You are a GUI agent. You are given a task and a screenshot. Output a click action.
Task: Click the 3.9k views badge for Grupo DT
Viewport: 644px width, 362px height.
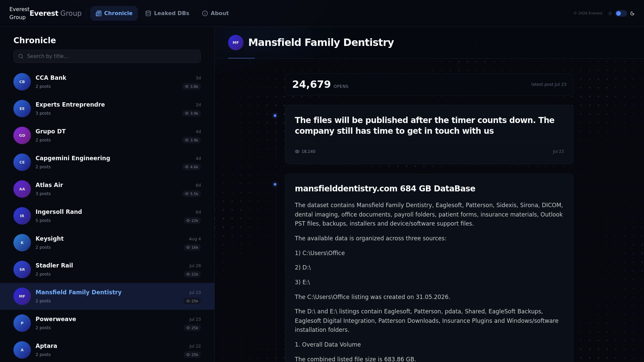pos(192,140)
